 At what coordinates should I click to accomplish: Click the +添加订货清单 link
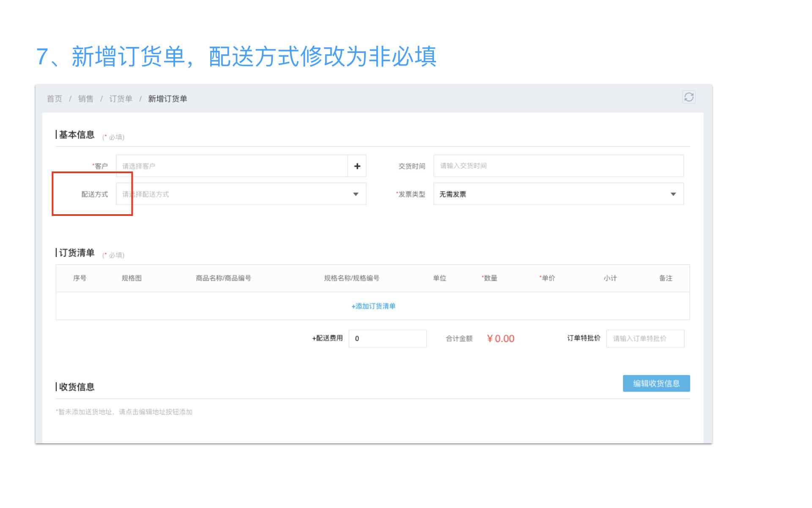tap(373, 306)
